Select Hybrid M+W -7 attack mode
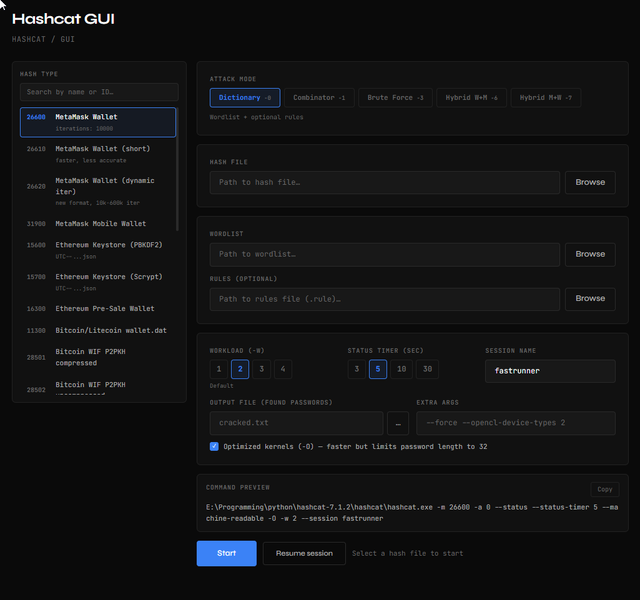This screenshot has height=600, width=640. tap(546, 98)
